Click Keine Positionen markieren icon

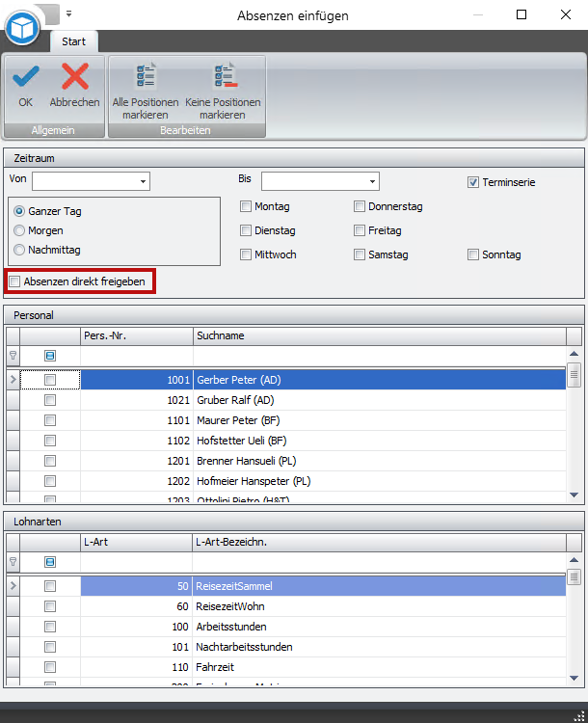click(223, 77)
